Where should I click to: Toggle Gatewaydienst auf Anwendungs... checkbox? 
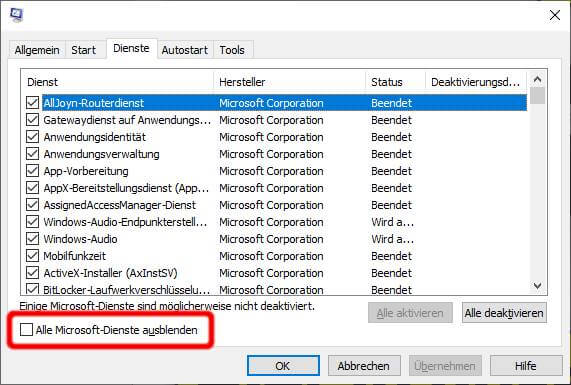[32, 120]
